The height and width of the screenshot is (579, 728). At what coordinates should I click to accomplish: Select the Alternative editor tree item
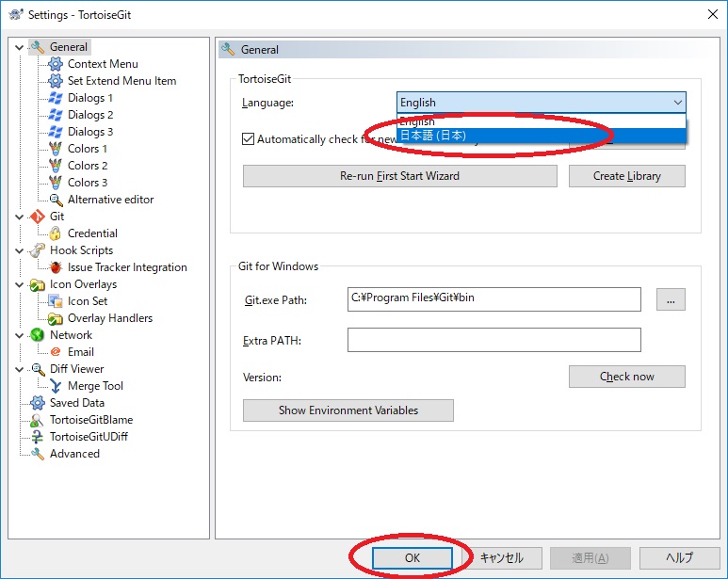coord(110,200)
